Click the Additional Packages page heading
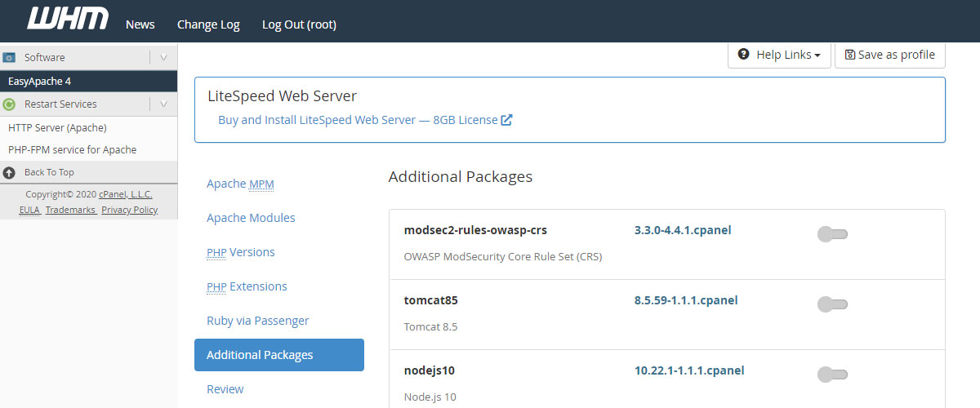The width and height of the screenshot is (980, 408). [461, 176]
